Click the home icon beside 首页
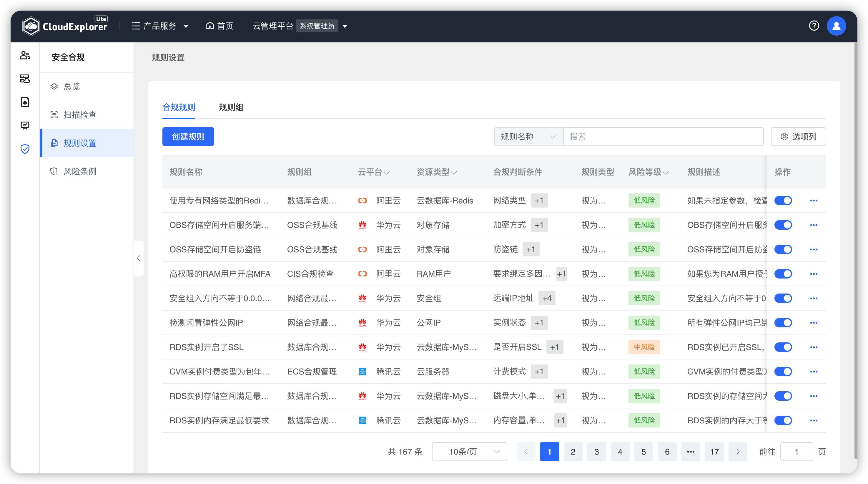Viewport: 868px width, 484px height. (210, 26)
